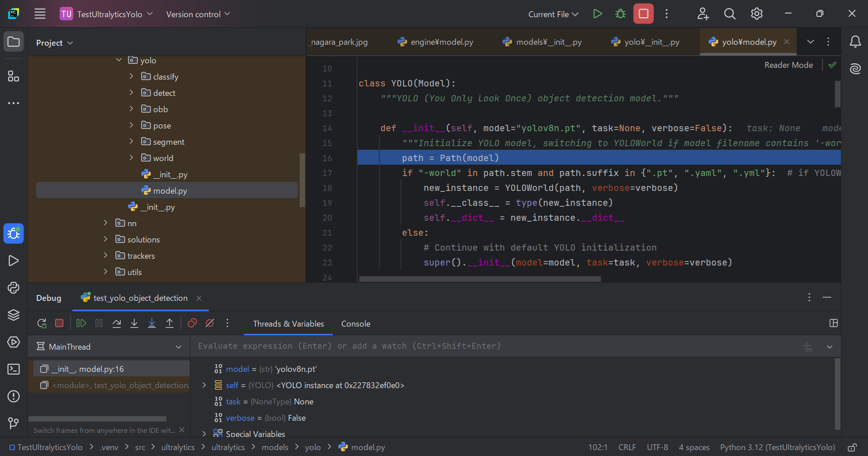Open the Python Packages layers icon

coord(14,315)
